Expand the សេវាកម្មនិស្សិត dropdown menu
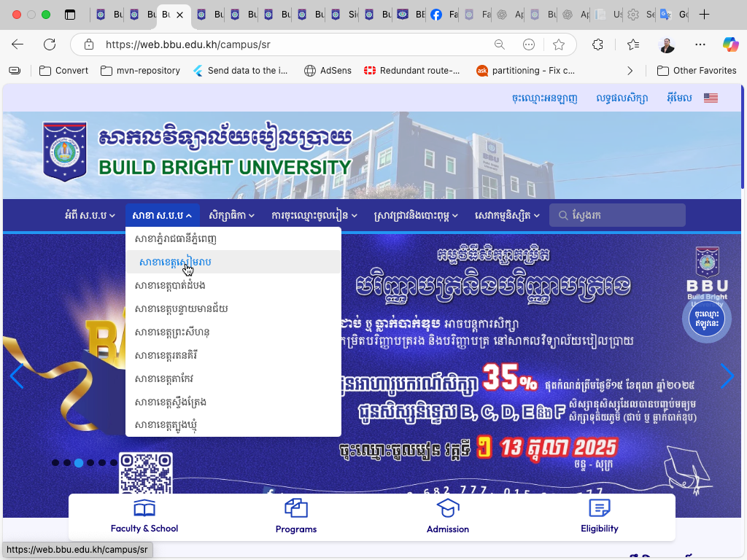This screenshot has width=747, height=560. [507, 215]
